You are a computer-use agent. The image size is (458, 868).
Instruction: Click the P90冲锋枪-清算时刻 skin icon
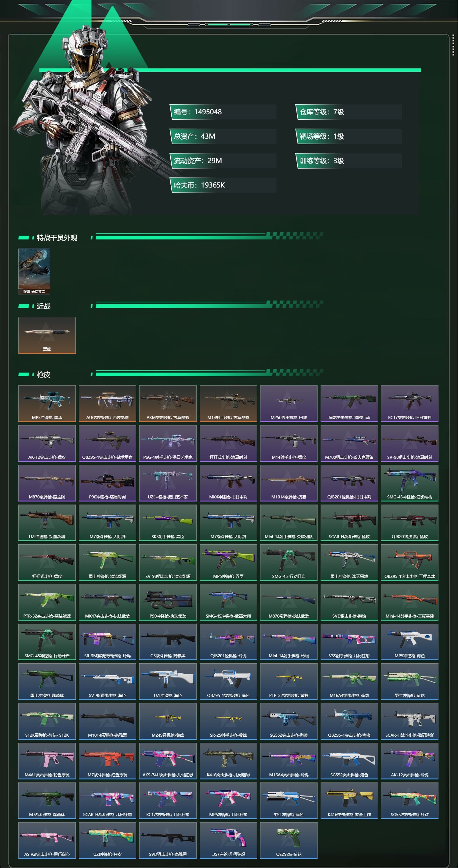pyautogui.click(x=107, y=483)
